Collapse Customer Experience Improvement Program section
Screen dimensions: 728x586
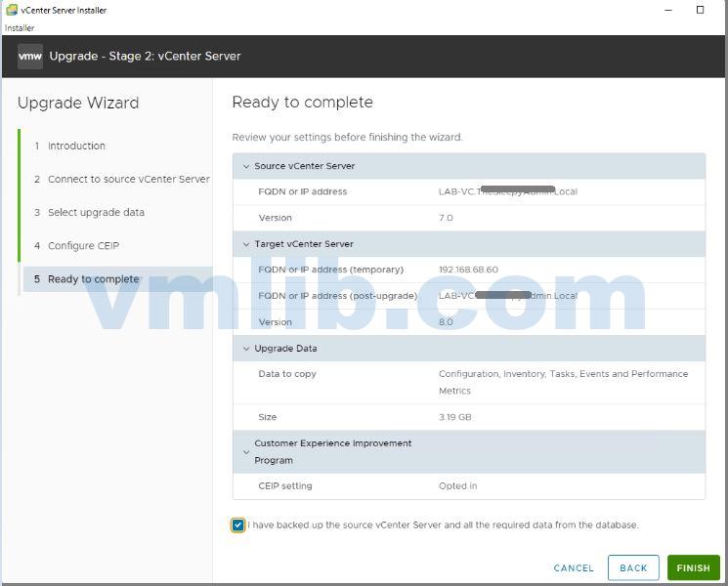[x=246, y=452]
